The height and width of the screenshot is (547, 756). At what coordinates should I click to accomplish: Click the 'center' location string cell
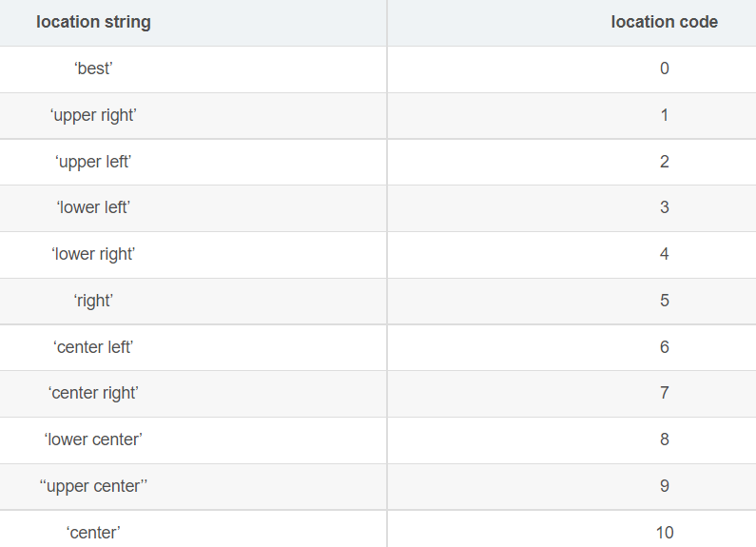point(93,533)
